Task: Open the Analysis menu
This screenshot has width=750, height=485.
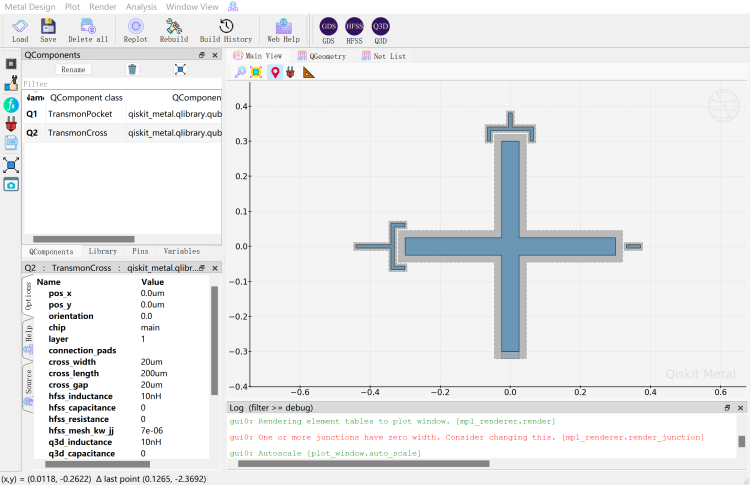Action: point(141,6)
